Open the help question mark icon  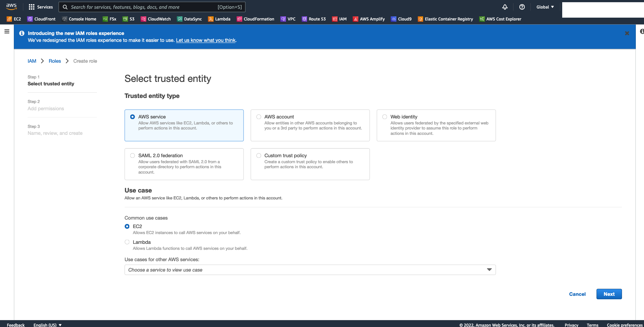click(x=522, y=7)
